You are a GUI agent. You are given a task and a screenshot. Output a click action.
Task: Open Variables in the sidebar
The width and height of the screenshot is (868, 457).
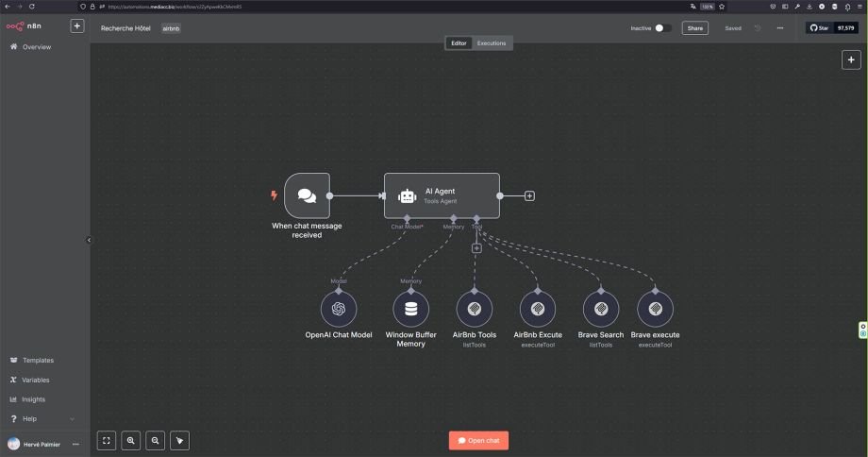click(36, 380)
